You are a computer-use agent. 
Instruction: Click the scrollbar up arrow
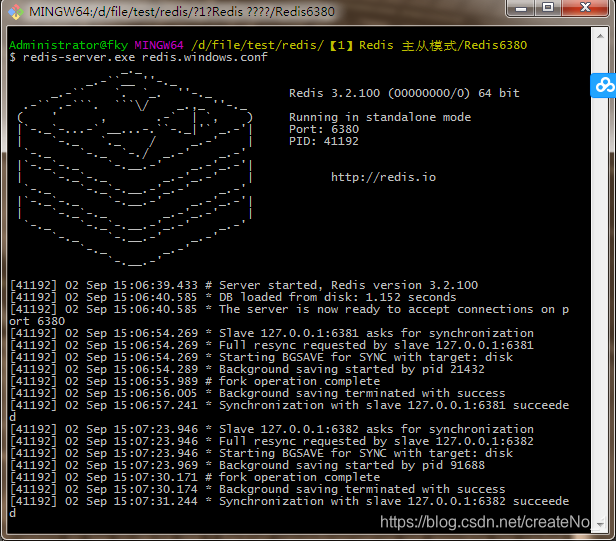[600, 36]
